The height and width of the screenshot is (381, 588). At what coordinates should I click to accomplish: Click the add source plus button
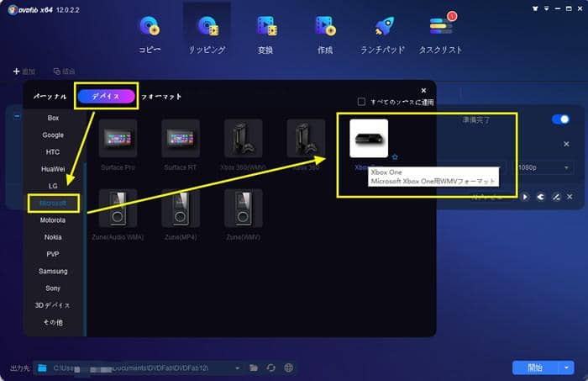click(17, 71)
